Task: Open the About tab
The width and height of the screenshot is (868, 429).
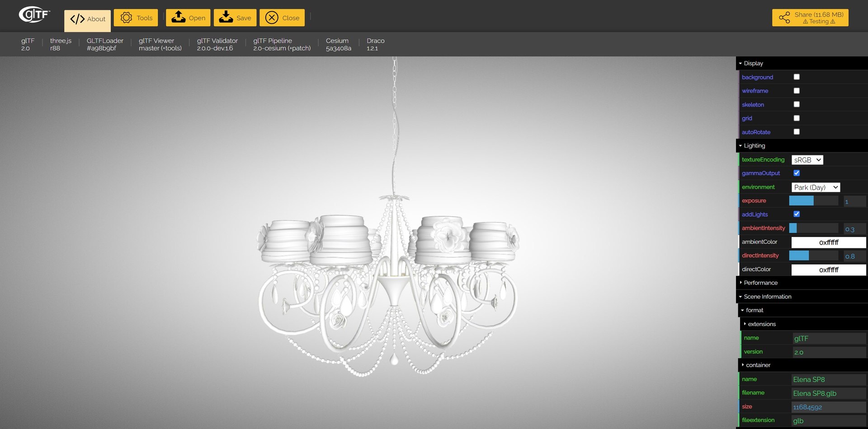Action: (x=87, y=21)
